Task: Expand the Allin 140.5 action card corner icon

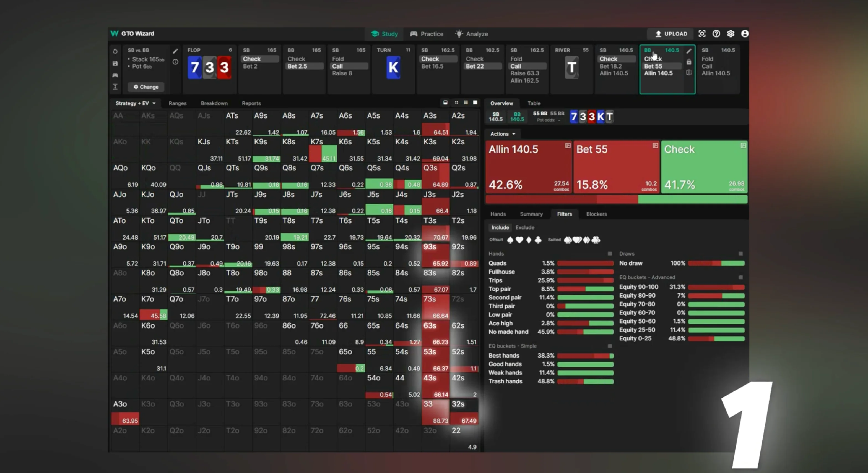Action: pyautogui.click(x=568, y=145)
